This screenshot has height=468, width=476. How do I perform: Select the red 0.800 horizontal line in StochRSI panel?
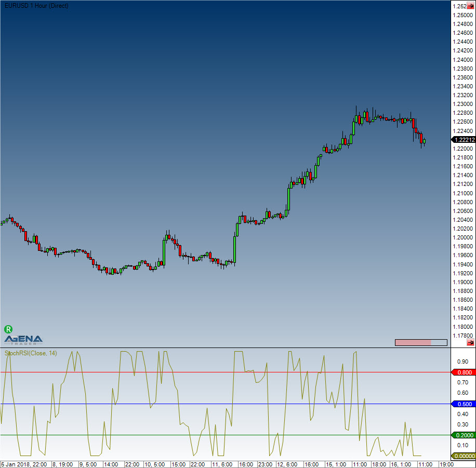click(208, 372)
